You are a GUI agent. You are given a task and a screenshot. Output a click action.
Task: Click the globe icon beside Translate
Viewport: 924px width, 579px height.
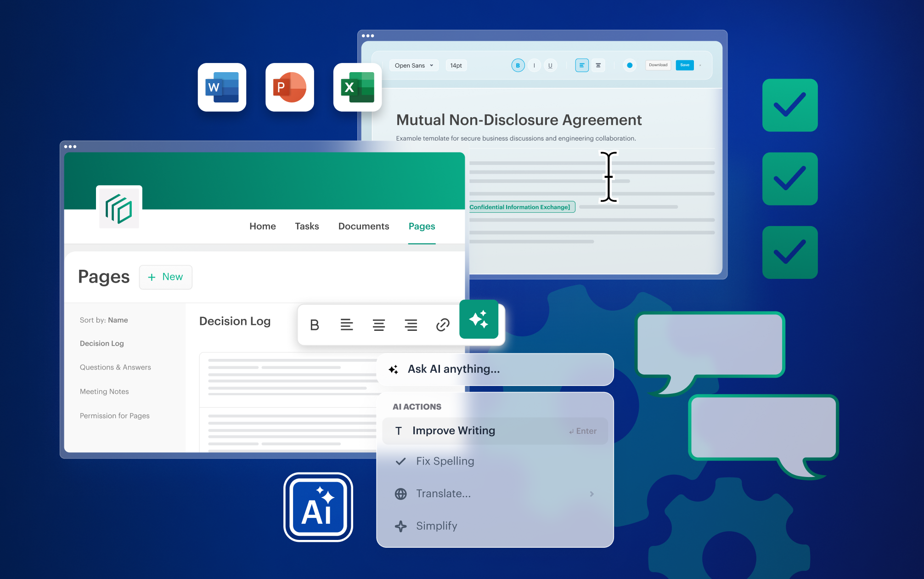[400, 494]
